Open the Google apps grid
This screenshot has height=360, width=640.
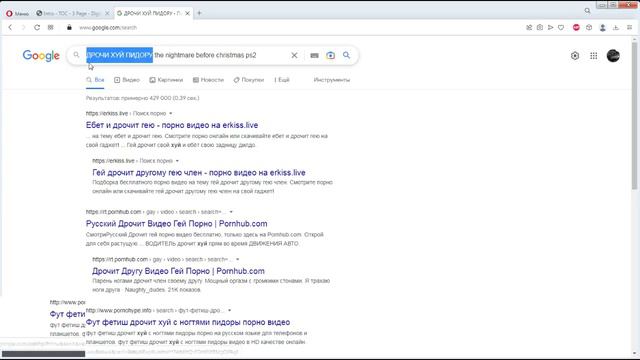coord(593,56)
